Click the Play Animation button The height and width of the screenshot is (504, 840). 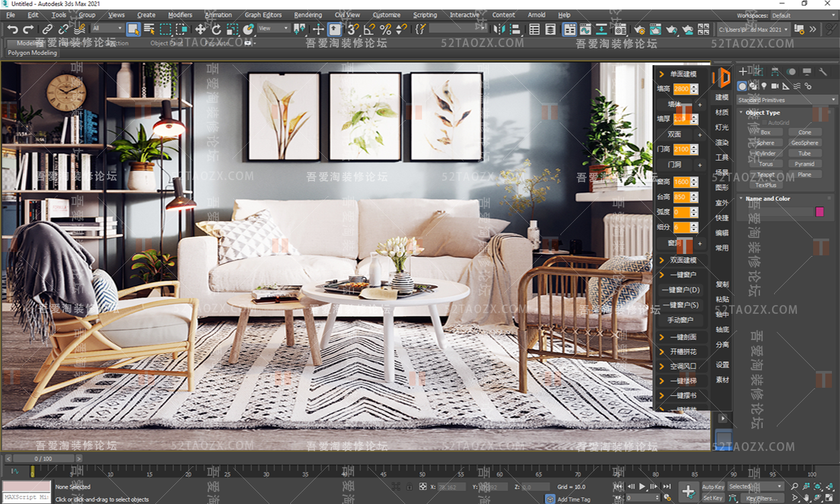click(x=642, y=487)
